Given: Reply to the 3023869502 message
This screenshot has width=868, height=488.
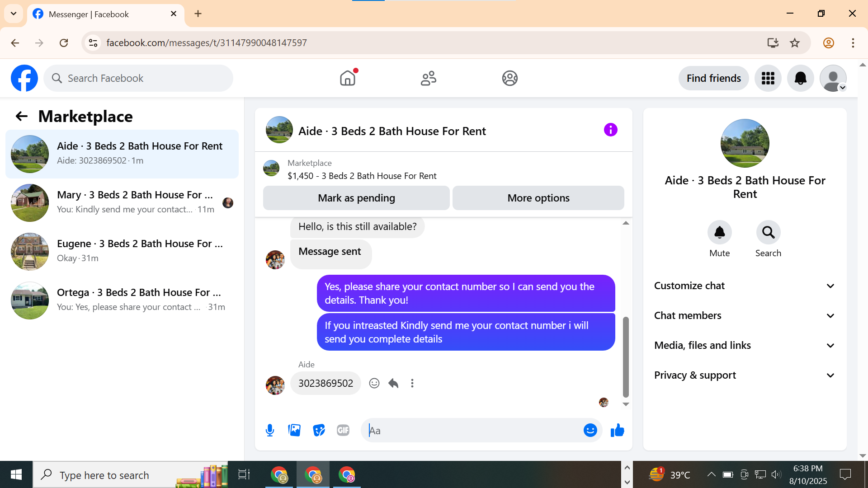Looking at the screenshot, I should click(393, 383).
